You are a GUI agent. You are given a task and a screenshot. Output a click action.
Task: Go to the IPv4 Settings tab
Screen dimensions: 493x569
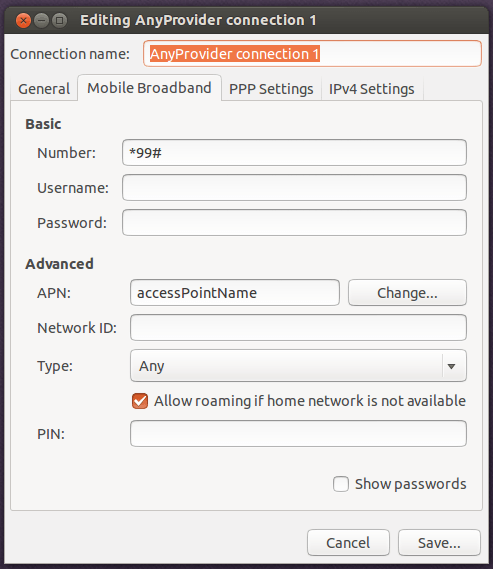[x=371, y=89]
